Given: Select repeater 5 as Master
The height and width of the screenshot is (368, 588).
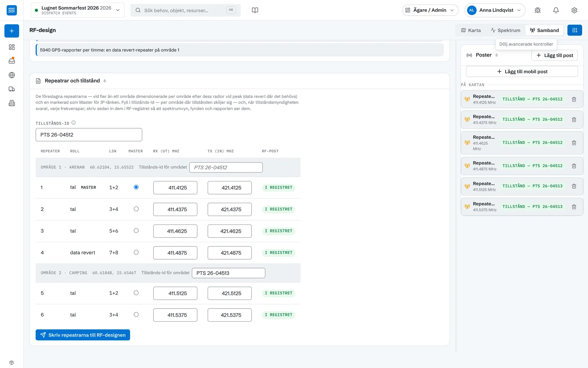Looking at the screenshot, I should [136, 293].
